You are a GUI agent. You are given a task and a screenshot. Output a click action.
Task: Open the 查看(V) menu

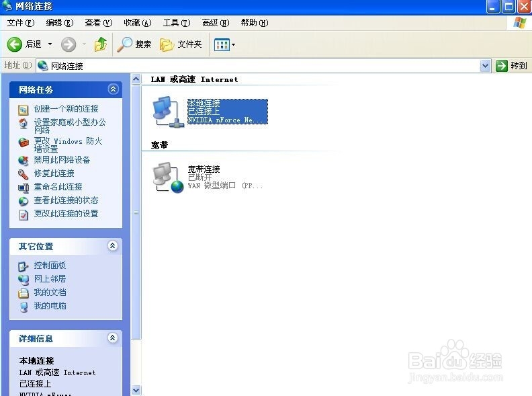(98, 23)
